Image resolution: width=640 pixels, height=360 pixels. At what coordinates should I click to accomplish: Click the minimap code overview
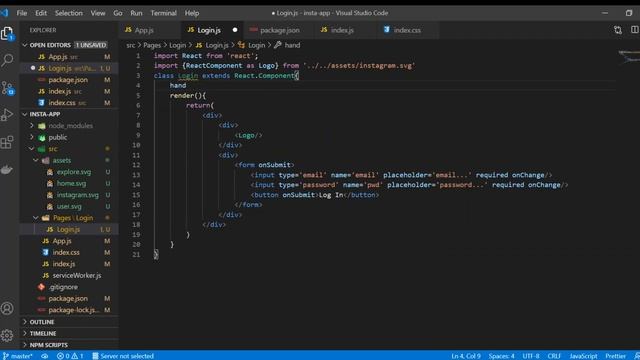pyautogui.click(x=629, y=57)
